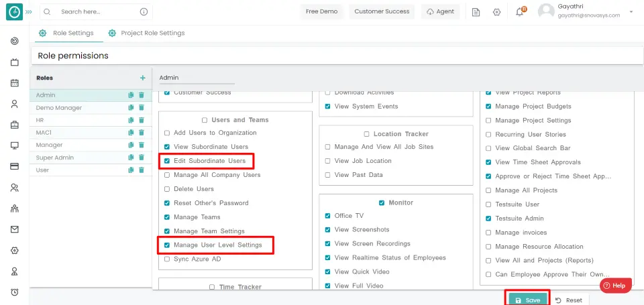Copy the HR role
644x305 pixels.
tap(131, 120)
